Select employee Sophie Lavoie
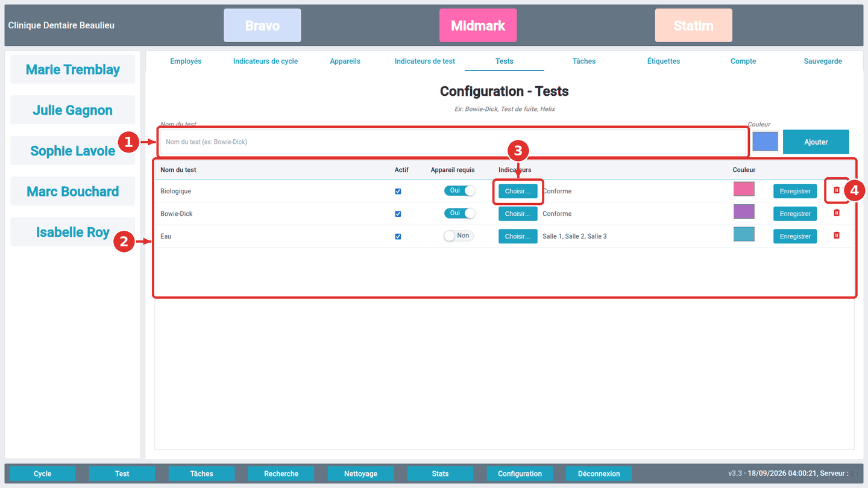This screenshot has height=488, width=868. point(73,151)
